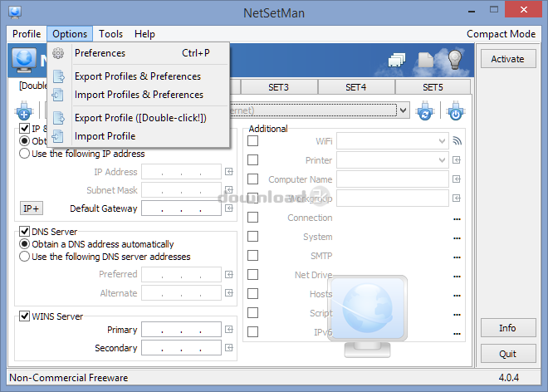Screen dimensions: 548x392
Task: Open the Profile menu
Action: pyautogui.click(x=27, y=34)
